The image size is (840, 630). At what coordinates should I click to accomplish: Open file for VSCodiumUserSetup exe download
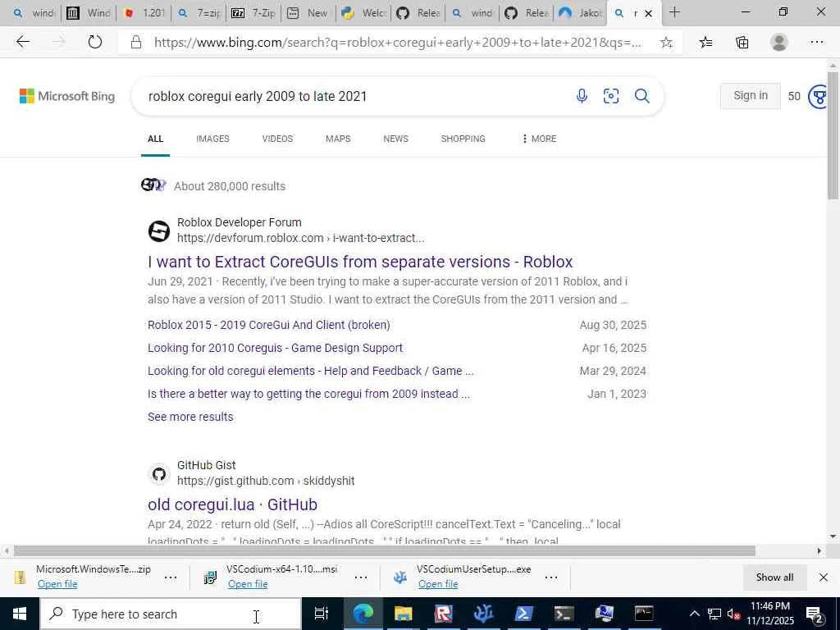point(438,584)
